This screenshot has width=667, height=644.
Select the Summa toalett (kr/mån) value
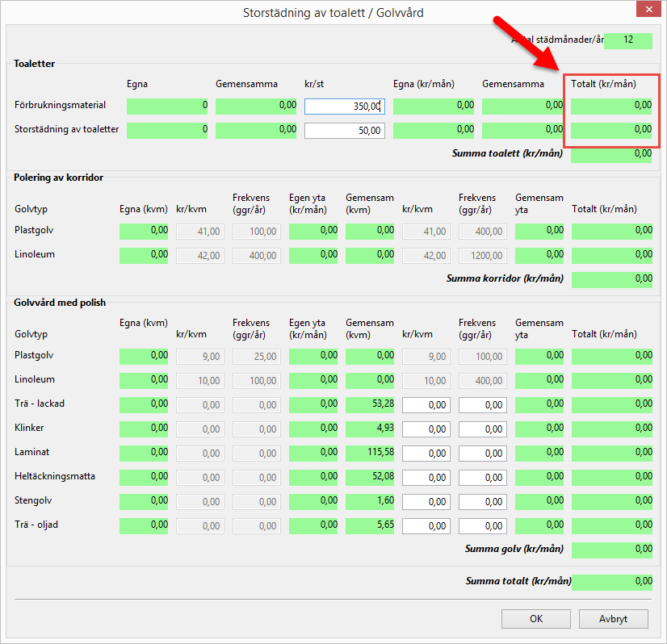tap(611, 154)
